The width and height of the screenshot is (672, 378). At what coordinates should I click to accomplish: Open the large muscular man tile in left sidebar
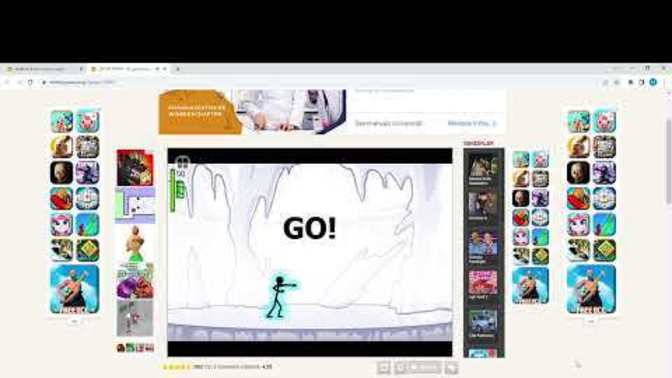pos(75,289)
